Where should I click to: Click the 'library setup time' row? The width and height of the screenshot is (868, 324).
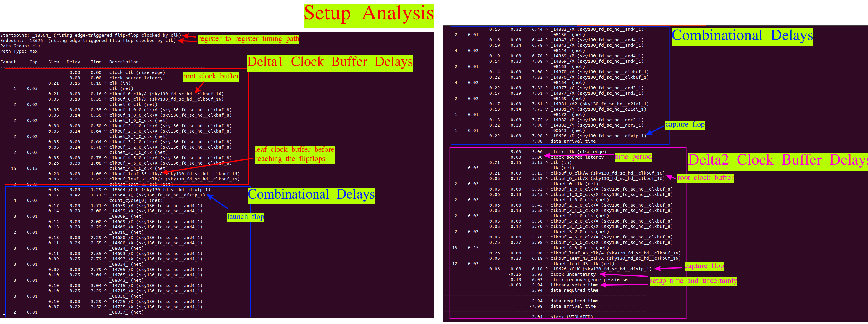(569, 285)
